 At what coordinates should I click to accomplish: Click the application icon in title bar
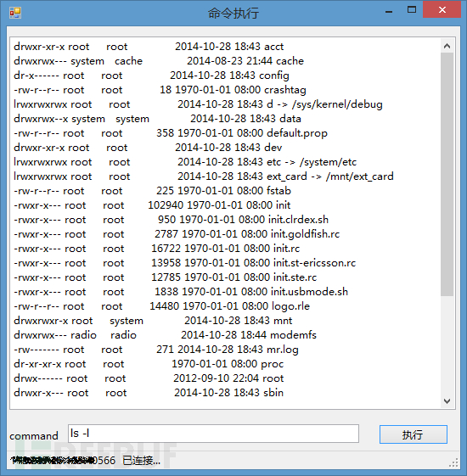point(15,13)
